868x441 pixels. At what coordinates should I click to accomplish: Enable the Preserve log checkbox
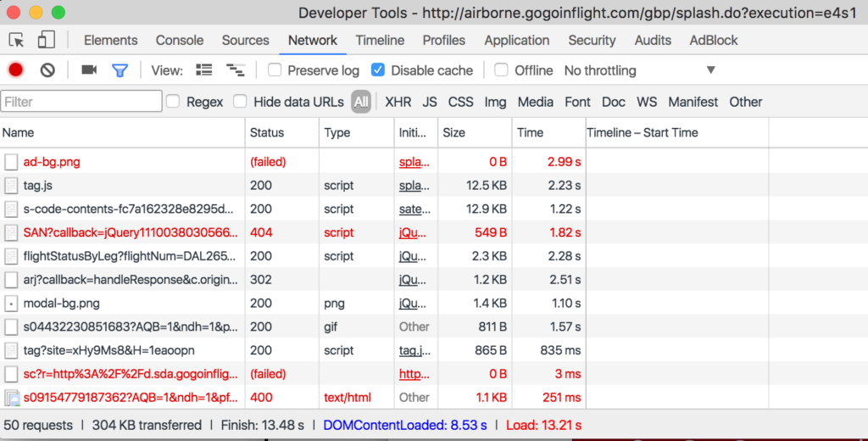point(275,70)
